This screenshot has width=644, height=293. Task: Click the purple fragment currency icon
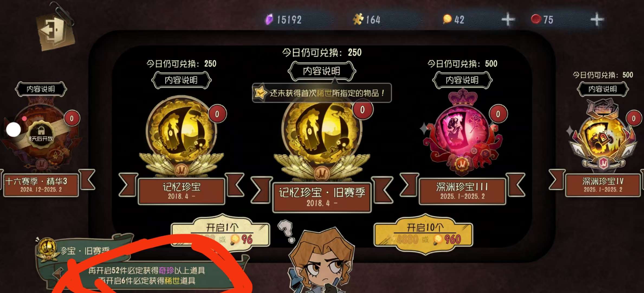(269, 20)
